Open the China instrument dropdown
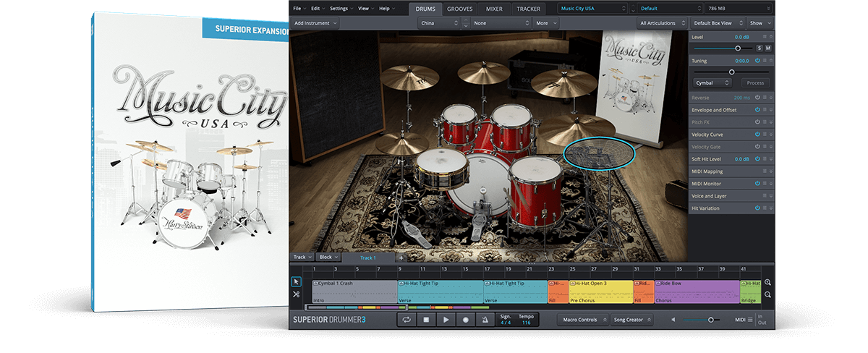 click(439, 23)
